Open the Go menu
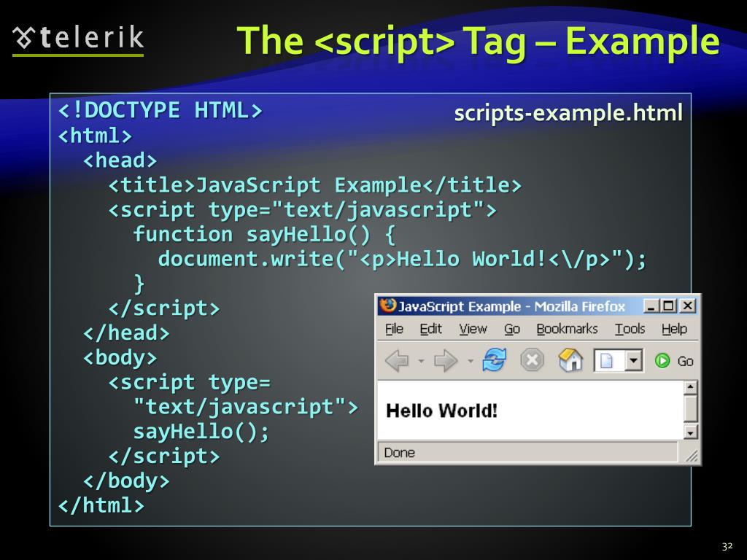This screenshot has width=747, height=560. [x=511, y=329]
